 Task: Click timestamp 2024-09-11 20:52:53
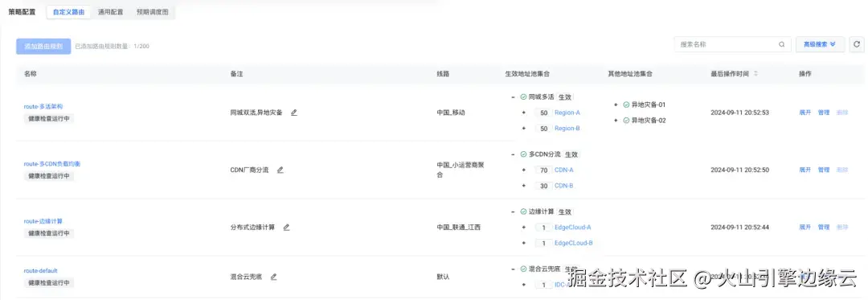[739, 113]
